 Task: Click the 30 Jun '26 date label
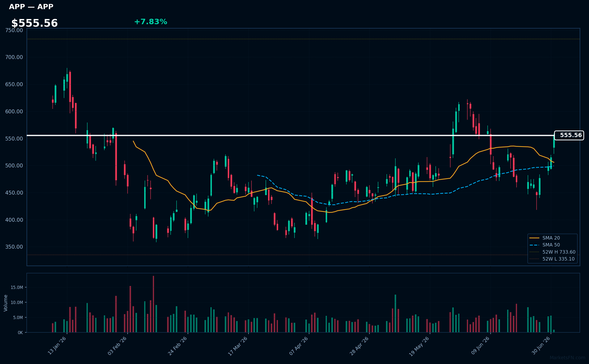pos(541,346)
